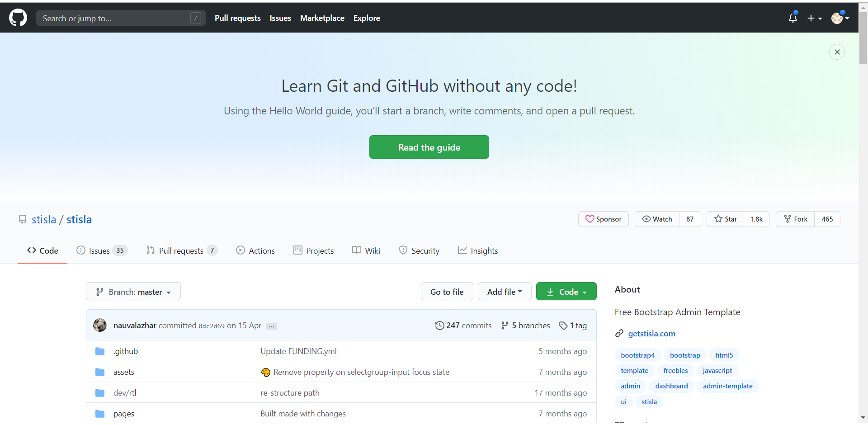This screenshot has width=868, height=425.
Task: Expand the Branch: master dropdown
Action: [133, 292]
